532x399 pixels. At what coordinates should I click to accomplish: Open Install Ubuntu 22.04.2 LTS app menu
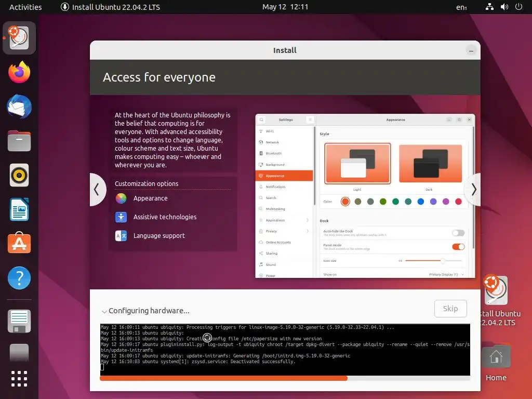[x=110, y=7]
